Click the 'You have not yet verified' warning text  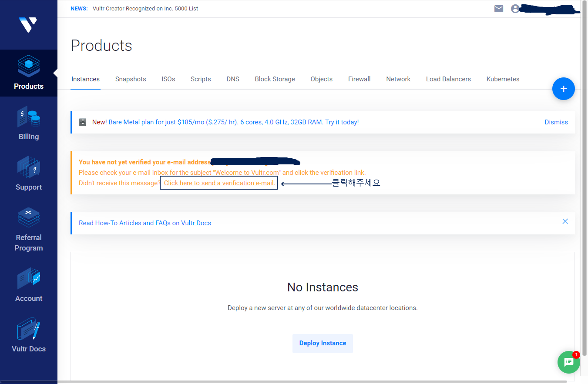(144, 162)
